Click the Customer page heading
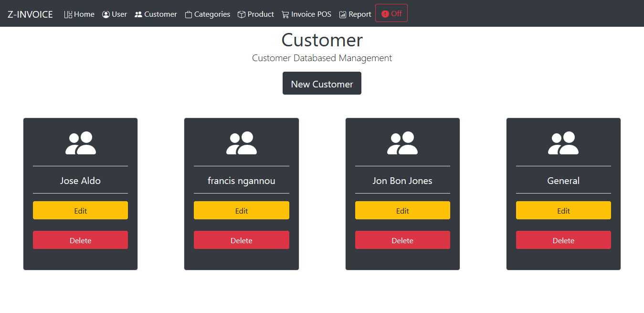Image resolution: width=644 pixels, height=313 pixels. click(x=322, y=40)
